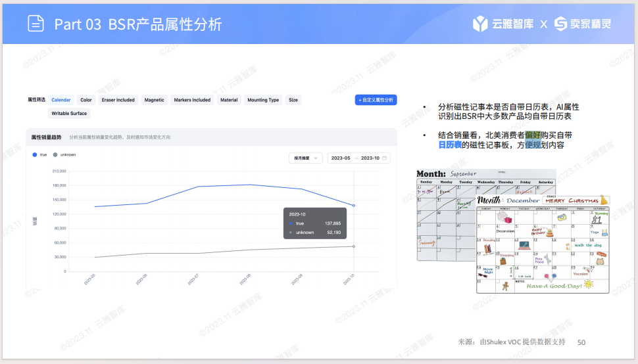Open the Markers Included attribute filter
This screenshot has height=364, width=638.
192,100
